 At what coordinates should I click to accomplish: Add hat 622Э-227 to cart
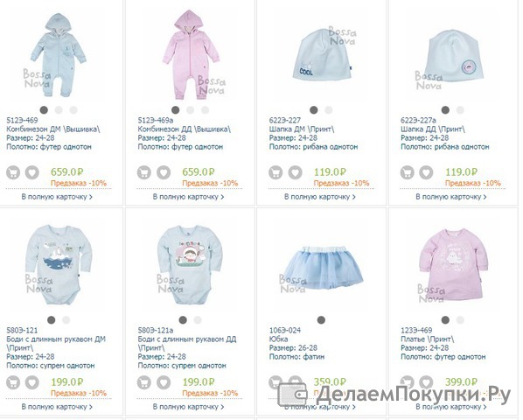pos(275,172)
